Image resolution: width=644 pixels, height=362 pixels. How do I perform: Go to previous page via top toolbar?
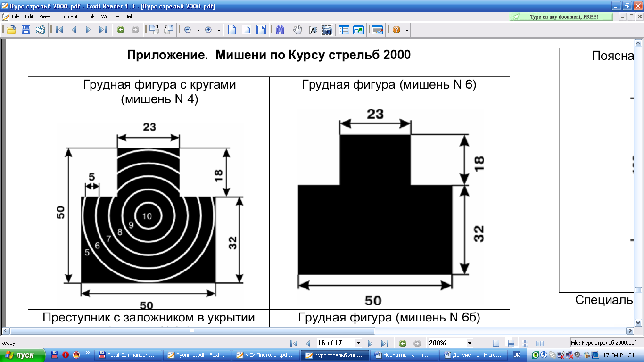(74, 30)
